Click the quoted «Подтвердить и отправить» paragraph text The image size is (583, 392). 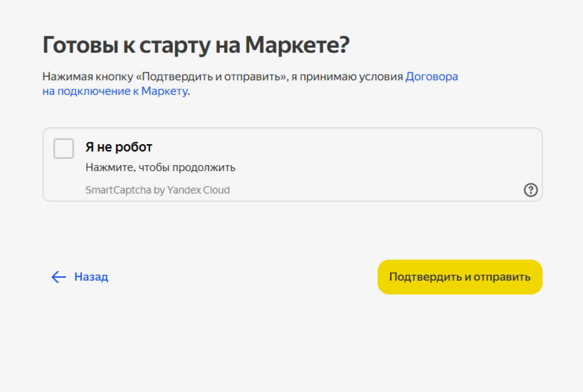(212, 77)
